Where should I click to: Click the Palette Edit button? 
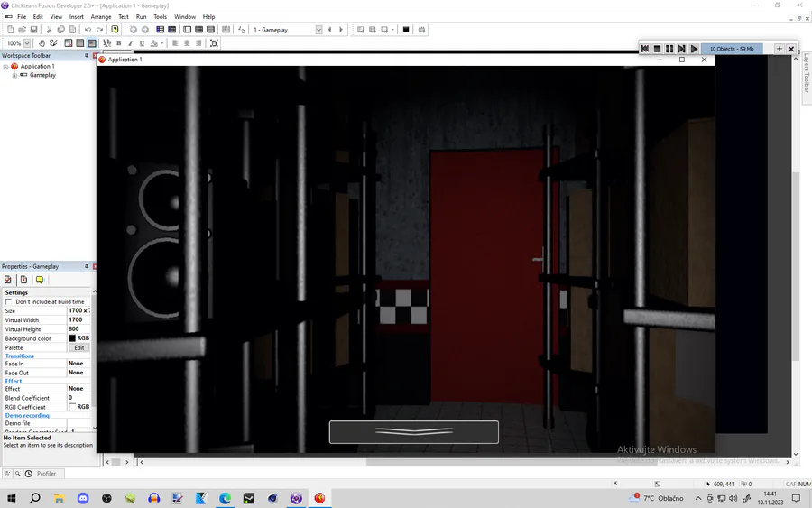tap(79, 347)
